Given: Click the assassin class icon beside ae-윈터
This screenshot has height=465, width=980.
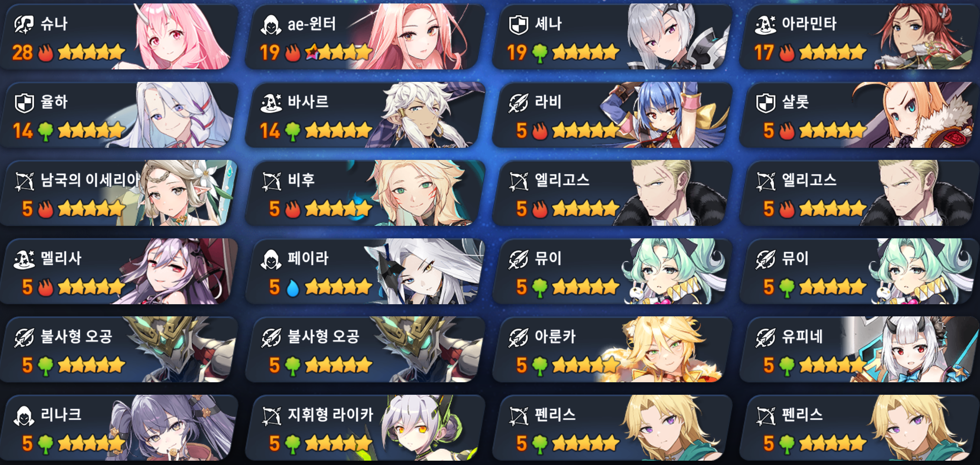Looking at the screenshot, I should [271, 24].
